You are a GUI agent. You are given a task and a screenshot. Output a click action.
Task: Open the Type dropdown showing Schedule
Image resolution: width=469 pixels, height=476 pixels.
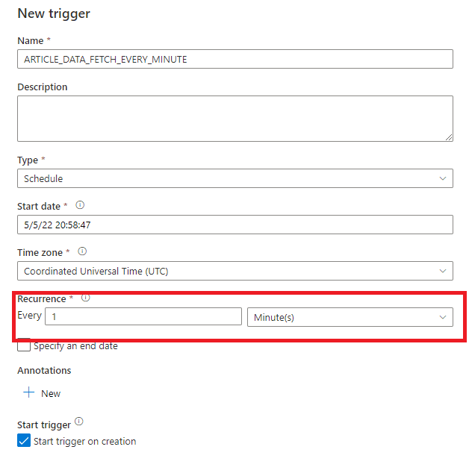pos(234,178)
